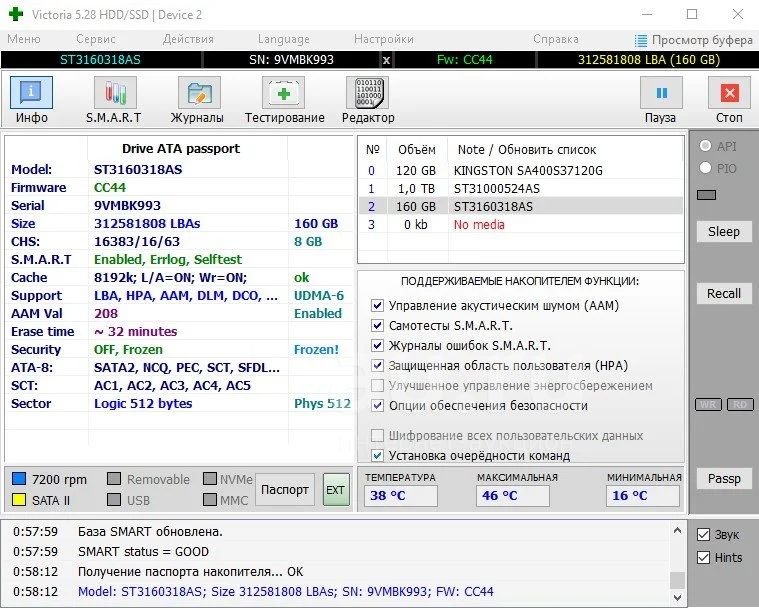Click the 312581808 LBA (160 GB) header
This screenshot has height=608, width=759.
point(648,60)
